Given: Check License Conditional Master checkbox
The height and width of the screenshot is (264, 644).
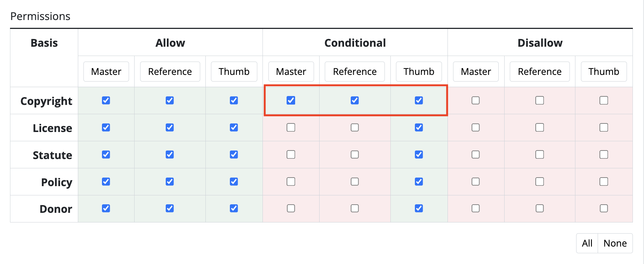Looking at the screenshot, I should click(x=291, y=128).
